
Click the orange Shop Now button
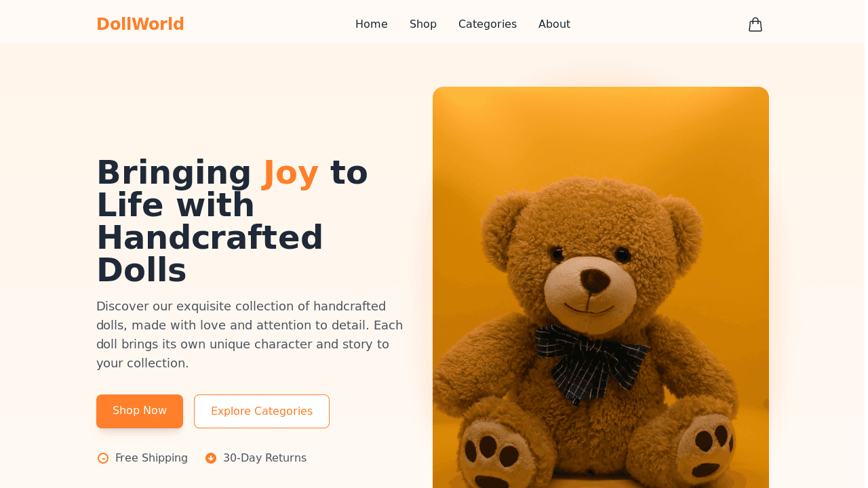point(140,411)
